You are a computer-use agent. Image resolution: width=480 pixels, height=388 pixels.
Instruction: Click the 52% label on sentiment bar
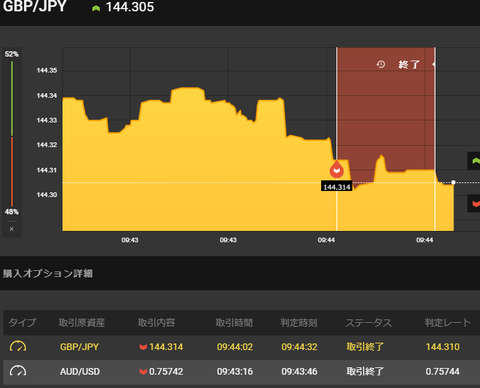(x=12, y=54)
